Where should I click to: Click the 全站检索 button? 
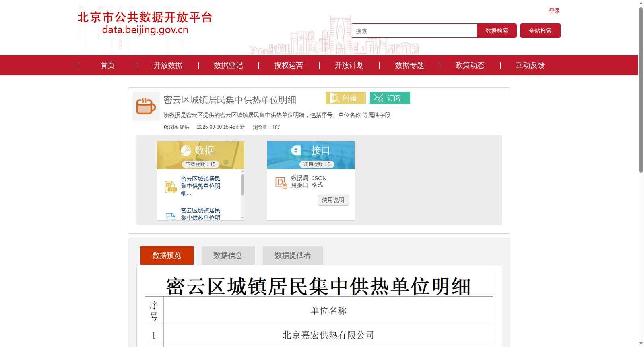pyautogui.click(x=541, y=31)
